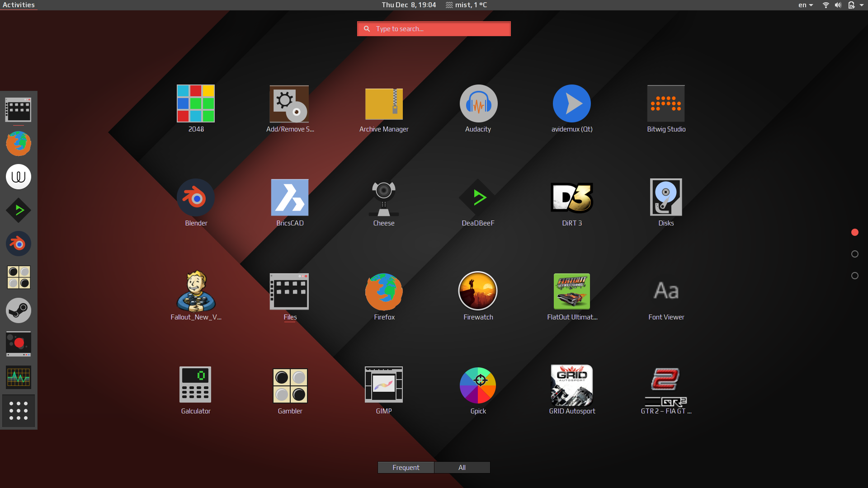Open Files in the dock
The image size is (868, 488).
pos(19,110)
